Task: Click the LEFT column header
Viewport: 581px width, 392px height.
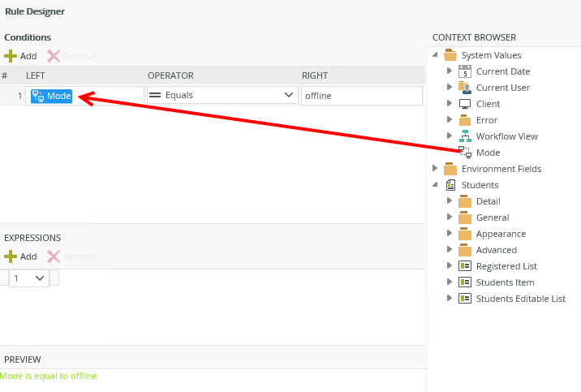Action: point(35,75)
